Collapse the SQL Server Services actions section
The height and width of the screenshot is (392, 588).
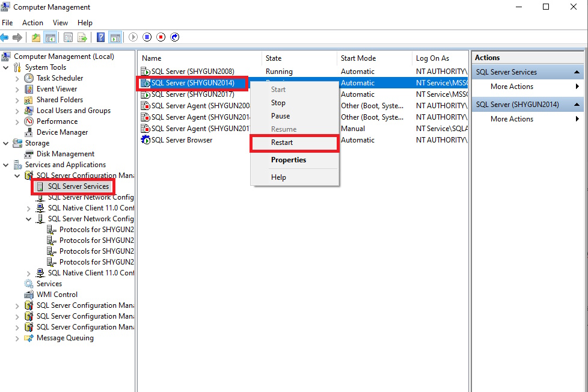point(577,72)
